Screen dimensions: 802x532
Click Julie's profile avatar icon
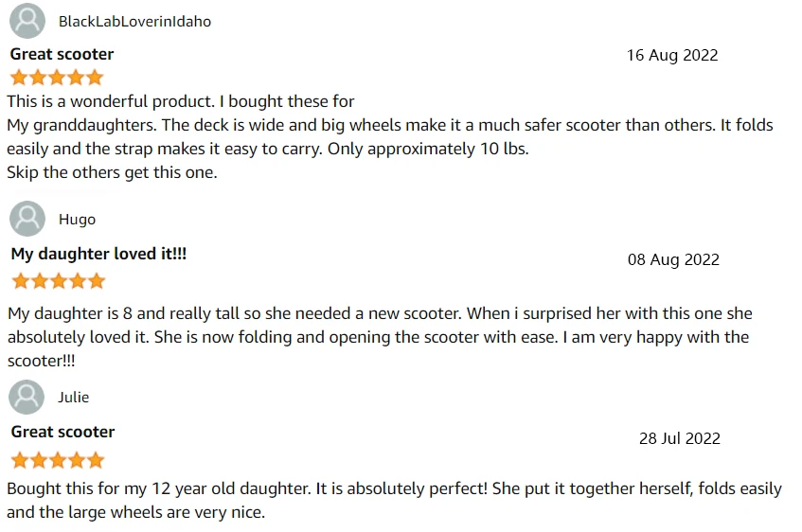pos(27,397)
